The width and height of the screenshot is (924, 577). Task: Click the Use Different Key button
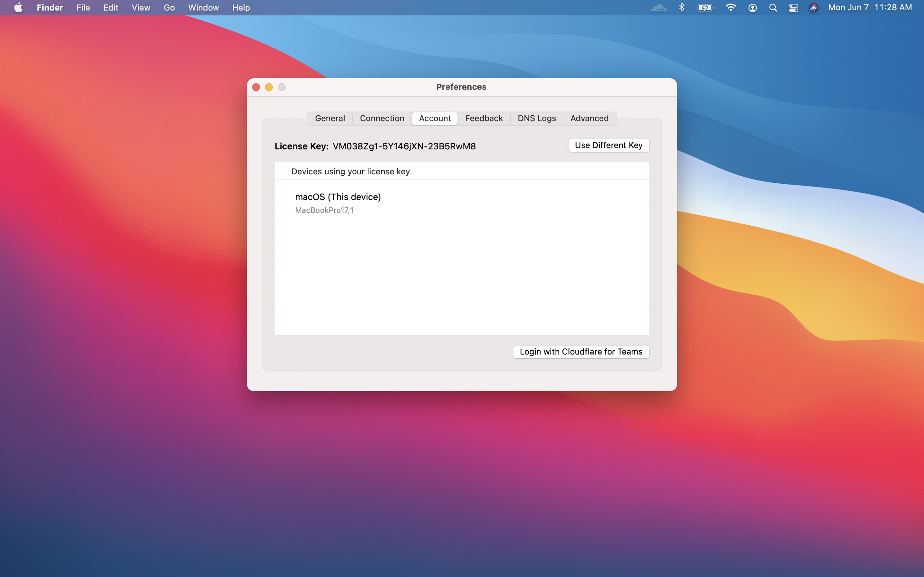609,146
